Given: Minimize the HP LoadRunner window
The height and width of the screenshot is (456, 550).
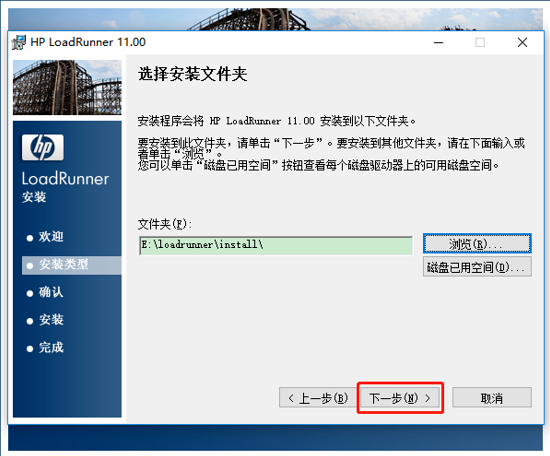Looking at the screenshot, I should click(438, 42).
